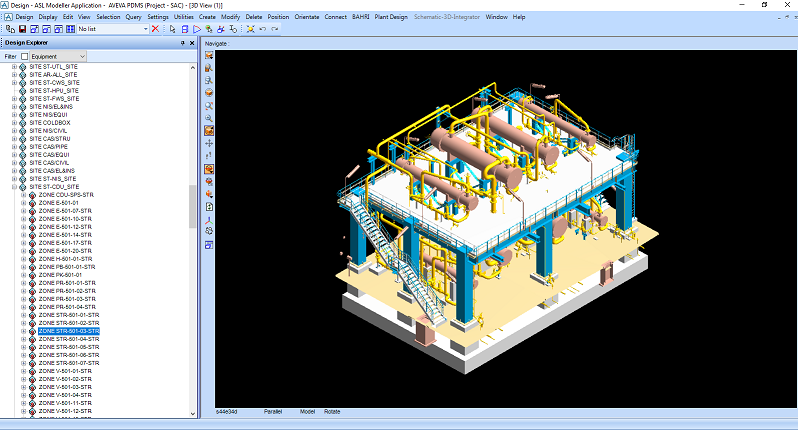
Task: Select ZONE E-501-14-STR in the tree
Action: (65, 235)
